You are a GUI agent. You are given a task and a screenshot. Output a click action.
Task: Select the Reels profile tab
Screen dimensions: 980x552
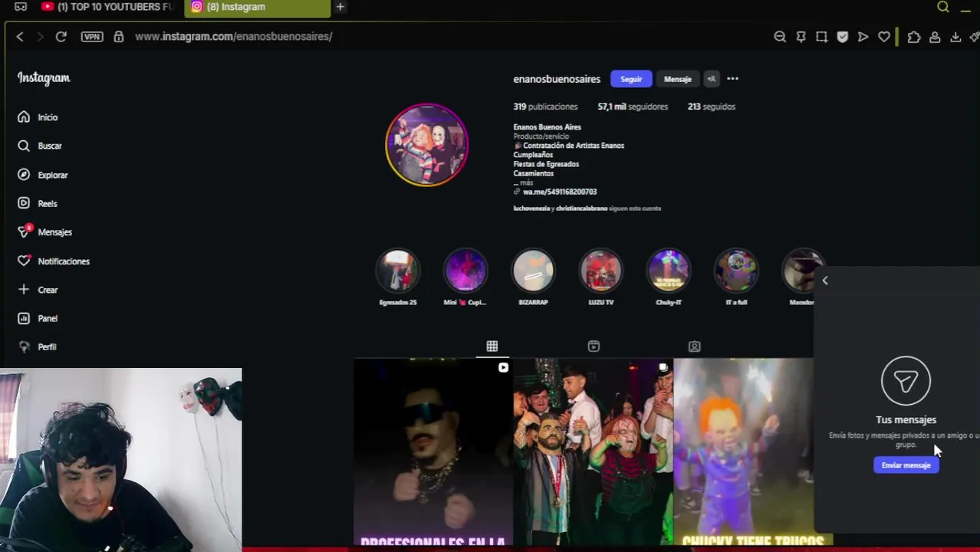(x=594, y=347)
